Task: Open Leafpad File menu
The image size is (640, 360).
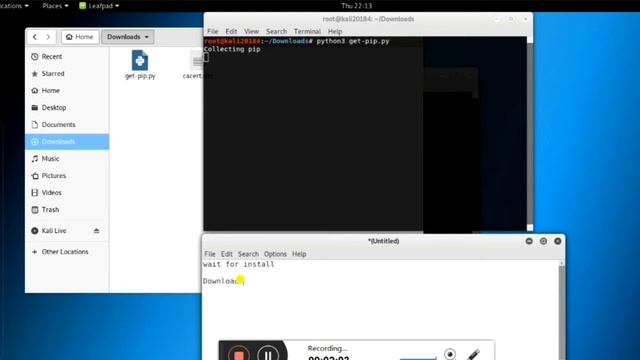Action: click(x=210, y=254)
